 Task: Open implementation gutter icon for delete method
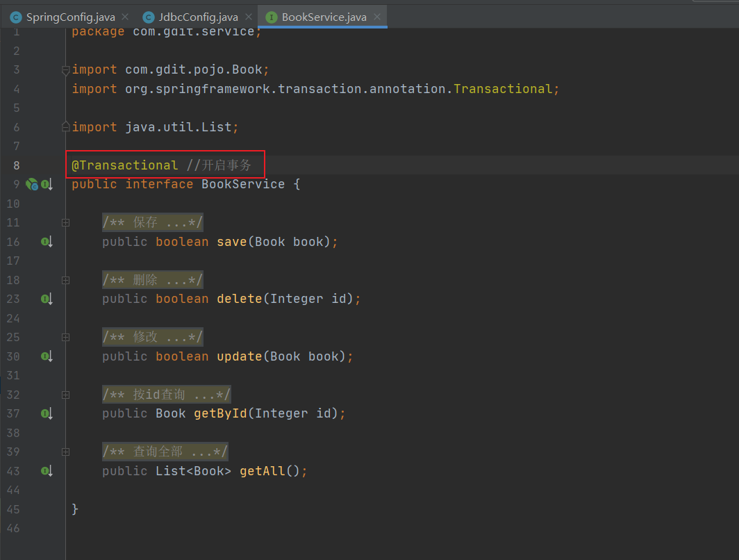click(x=47, y=299)
